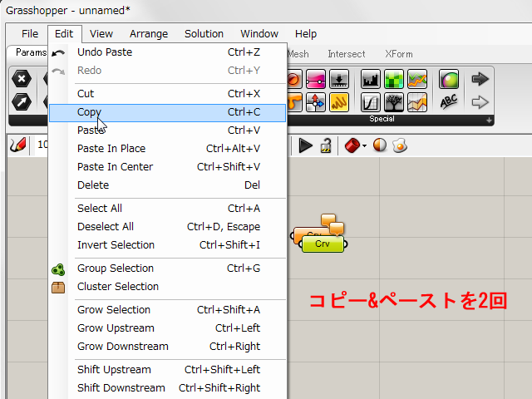Screen dimensions: 532x399
Task: Choose Paste In Place
Action: coord(168,148)
